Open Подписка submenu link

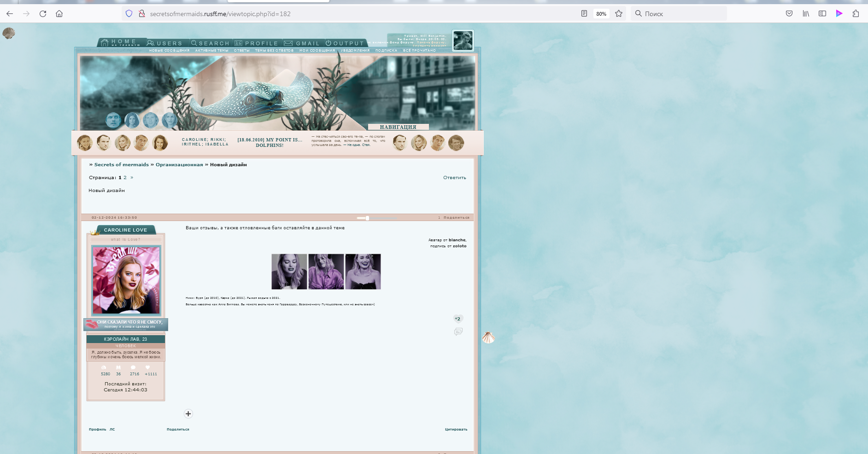[x=386, y=51]
